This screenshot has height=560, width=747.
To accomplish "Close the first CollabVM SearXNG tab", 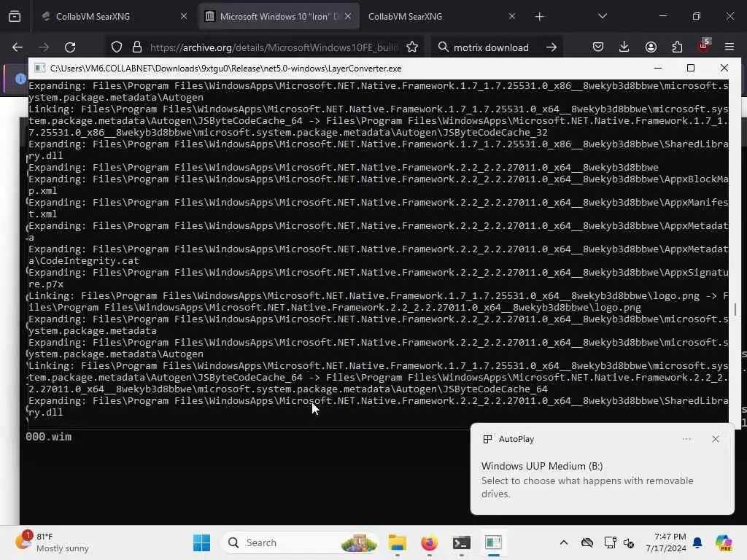I will [x=184, y=16].
